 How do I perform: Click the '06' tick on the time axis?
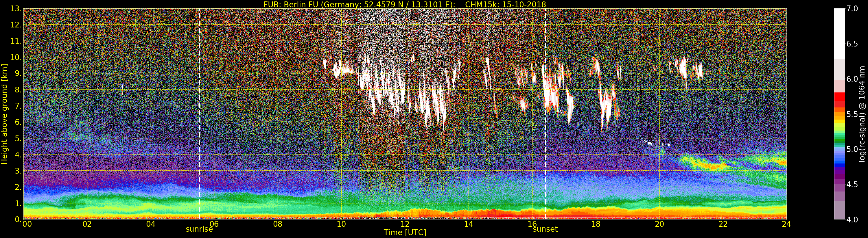214,224
